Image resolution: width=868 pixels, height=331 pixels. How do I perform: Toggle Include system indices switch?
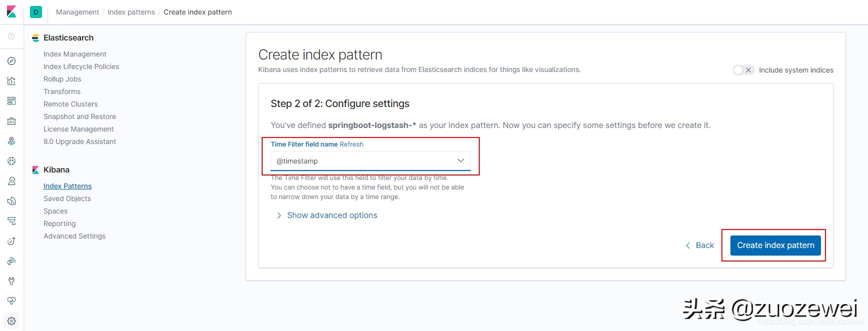743,70
